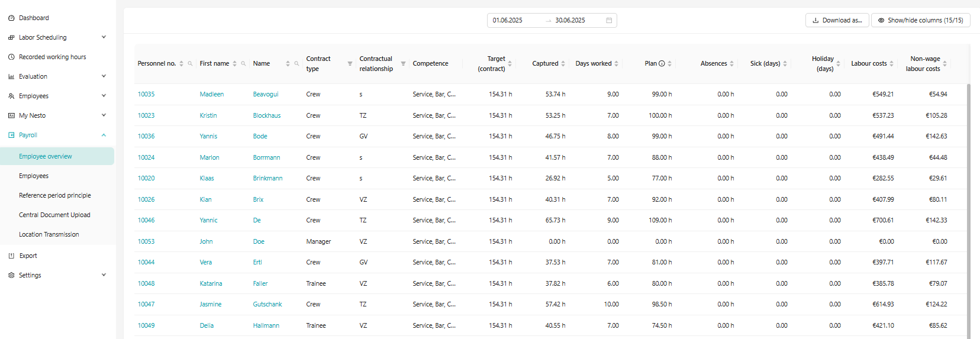980x339 pixels.
Task: Open the date range calendar picker
Action: coord(609,21)
